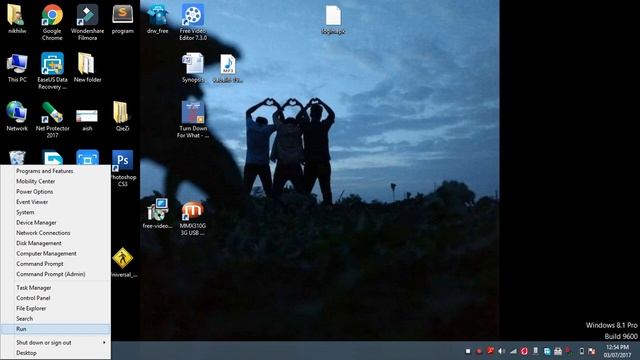This screenshot has height=360, width=640.
Task: Select the New folder icon
Action: pos(87,68)
